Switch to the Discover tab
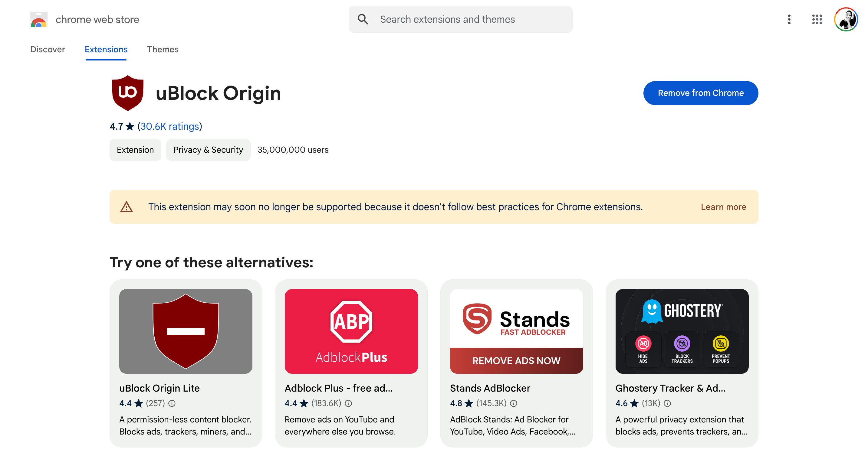 (48, 49)
